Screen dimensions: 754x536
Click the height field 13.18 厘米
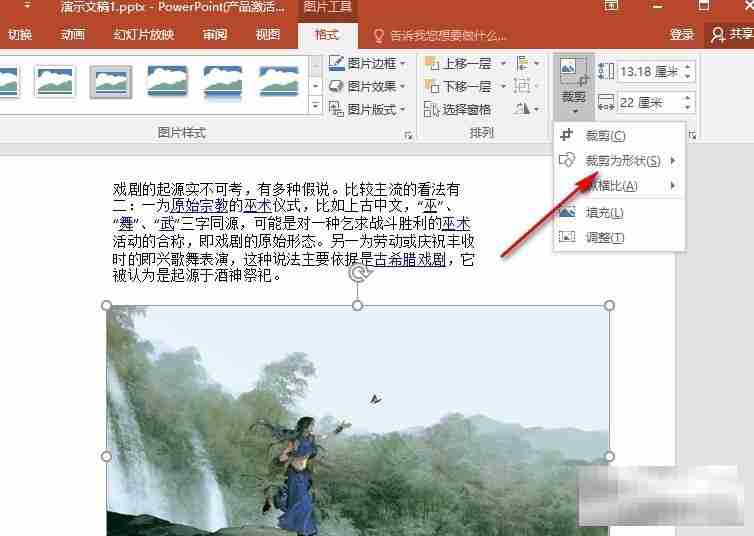click(x=649, y=72)
